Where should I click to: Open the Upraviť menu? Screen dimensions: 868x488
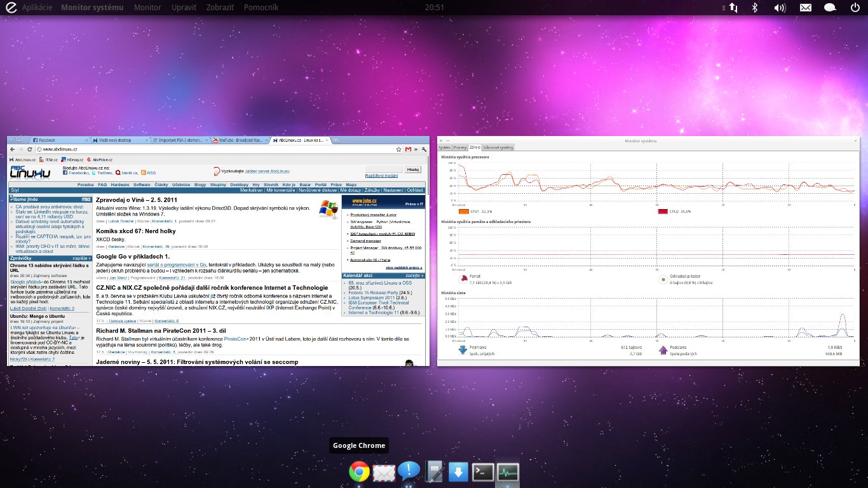pyautogui.click(x=184, y=8)
